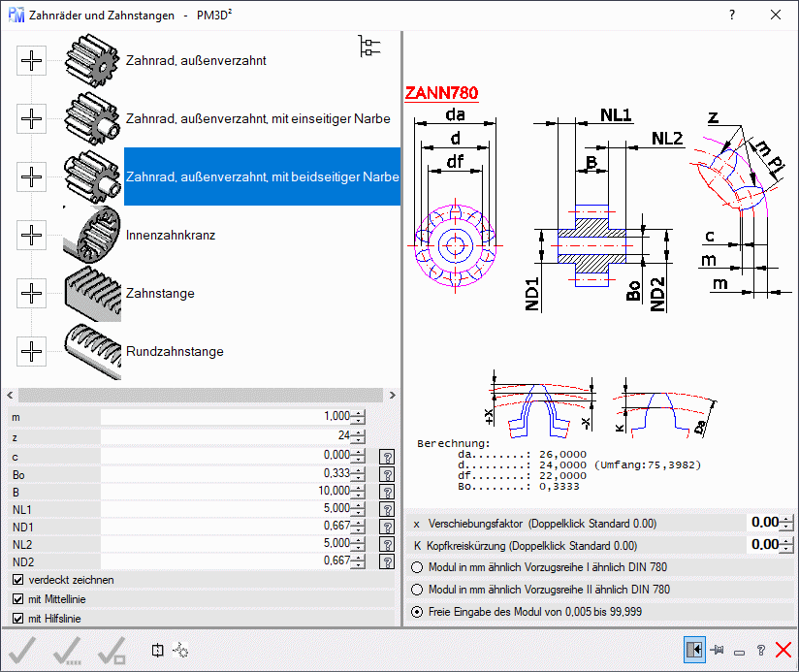Screen dimensions: 799x672
Task: Select 'Zahnrad, außenverzahnt, mit einseitiger Narbe' item
Action: coord(258,118)
